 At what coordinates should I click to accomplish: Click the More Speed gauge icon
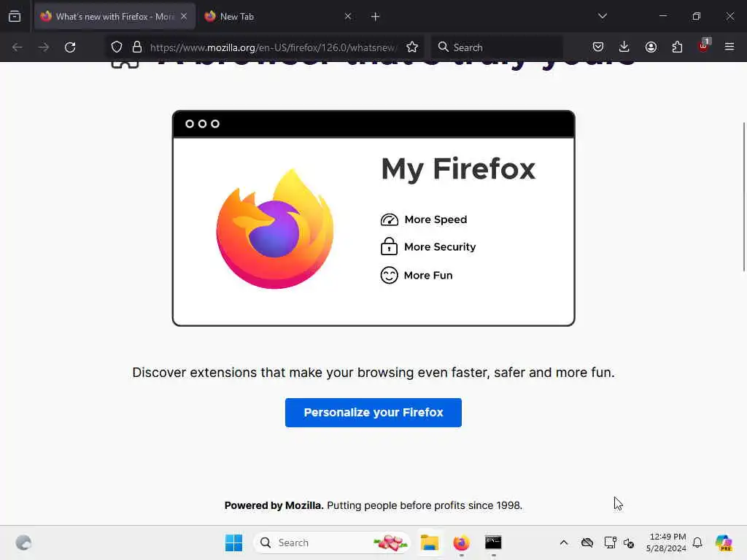point(390,219)
